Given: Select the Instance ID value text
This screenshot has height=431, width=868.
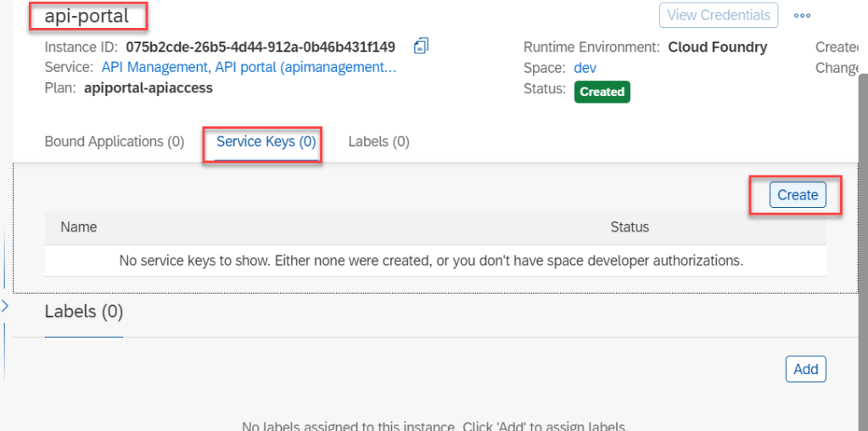Looking at the screenshot, I should click(260, 47).
